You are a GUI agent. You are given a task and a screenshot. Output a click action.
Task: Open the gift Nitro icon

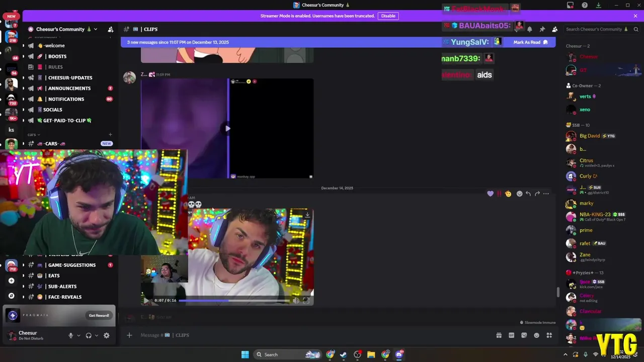point(499,335)
